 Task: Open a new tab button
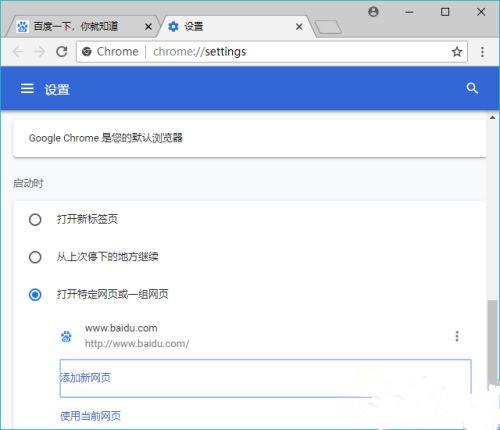[328, 27]
